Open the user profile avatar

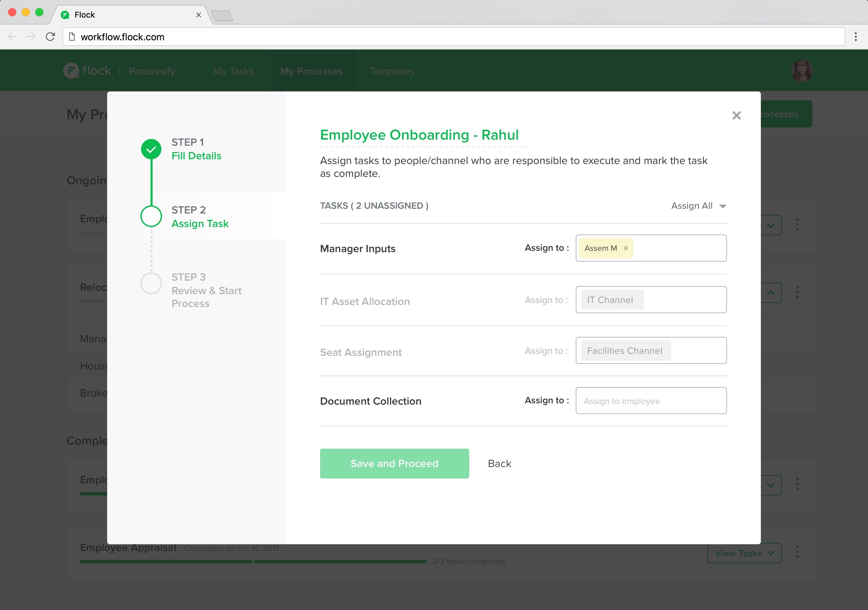click(x=802, y=71)
